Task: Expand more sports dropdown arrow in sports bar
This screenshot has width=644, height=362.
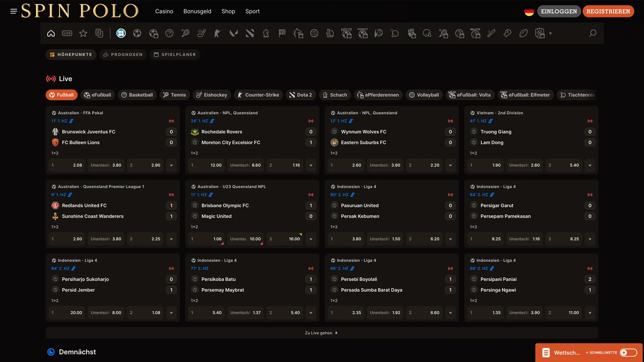Action: click(x=550, y=34)
